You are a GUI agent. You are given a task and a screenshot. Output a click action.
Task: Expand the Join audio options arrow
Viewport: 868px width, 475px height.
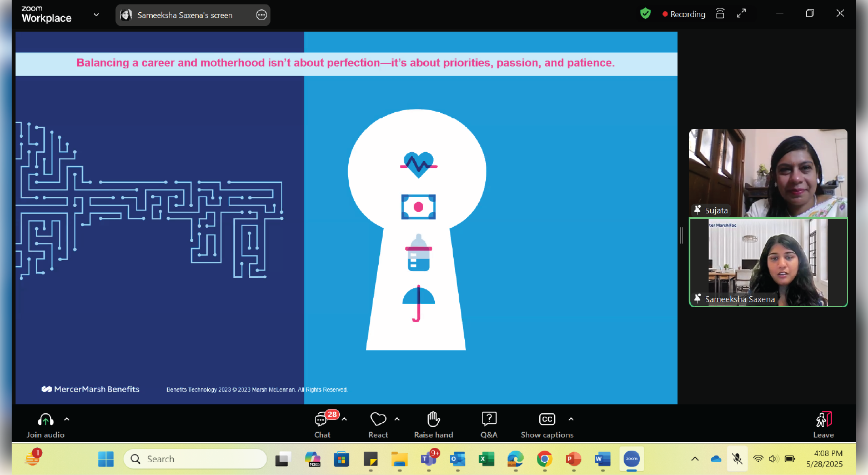tap(67, 419)
